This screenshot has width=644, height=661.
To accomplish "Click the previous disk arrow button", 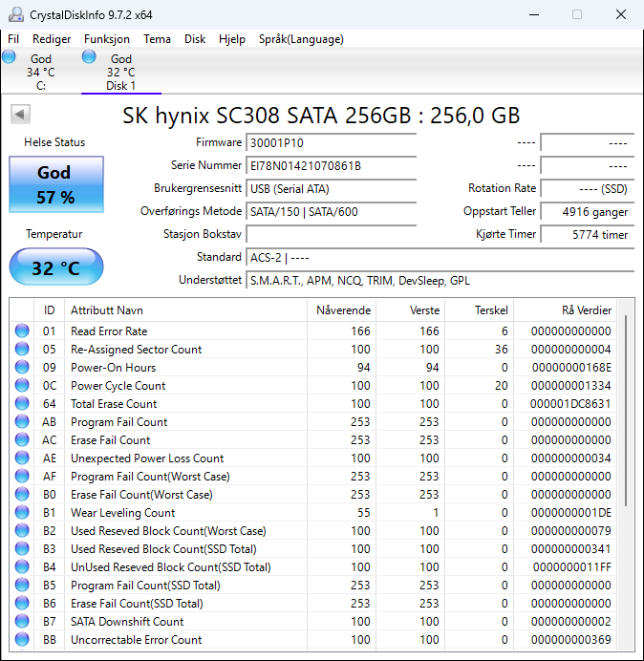I will 20,115.
